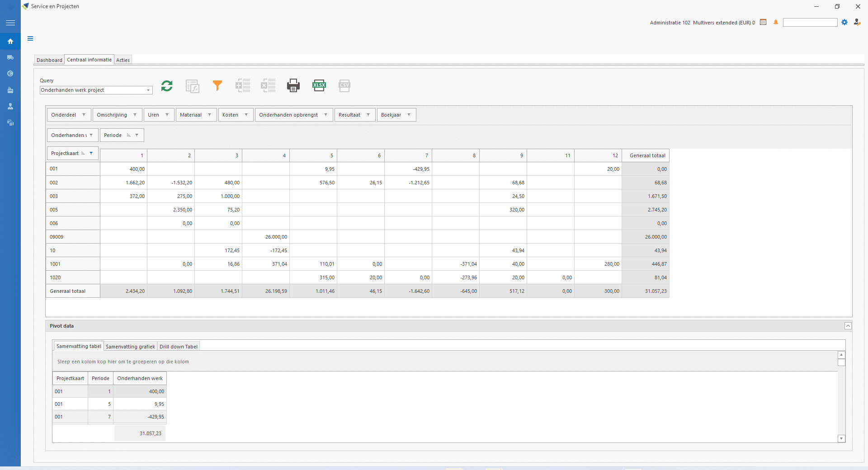Open settings with the blue gear icon

tap(844, 22)
